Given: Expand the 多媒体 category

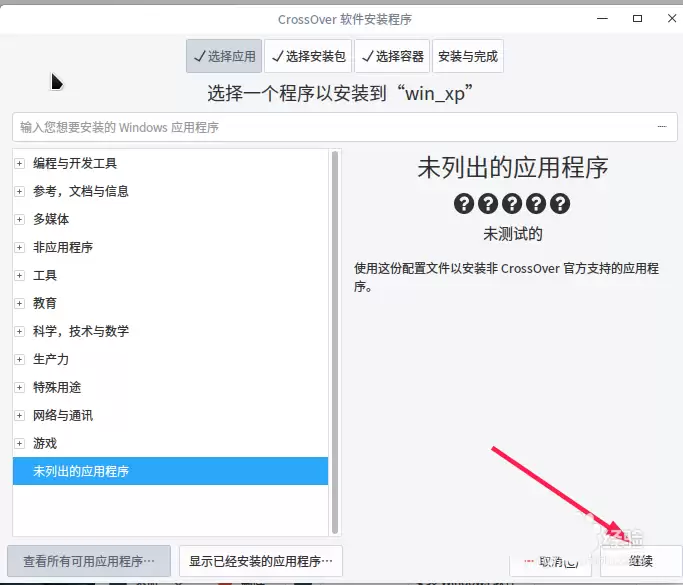Looking at the screenshot, I should 20,219.
